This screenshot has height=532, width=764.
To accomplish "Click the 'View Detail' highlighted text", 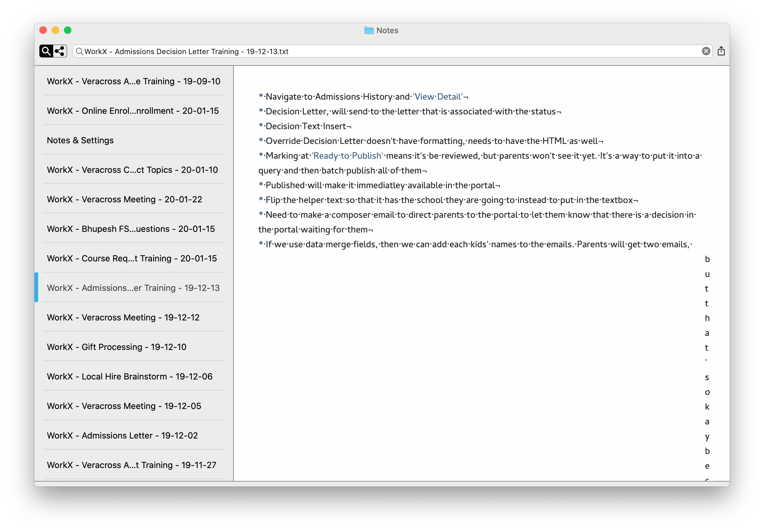I will click(438, 97).
